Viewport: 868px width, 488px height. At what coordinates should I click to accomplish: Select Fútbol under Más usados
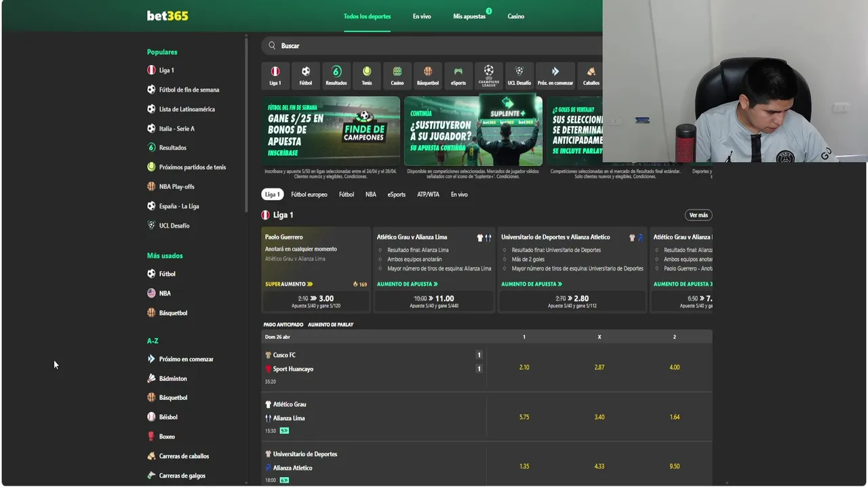pyautogui.click(x=161, y=274)
